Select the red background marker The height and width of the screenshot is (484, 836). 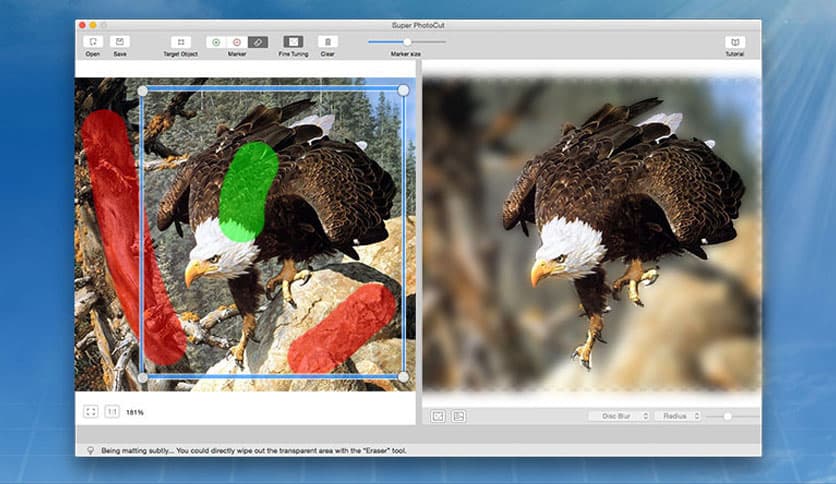click(x=237, y=42)
